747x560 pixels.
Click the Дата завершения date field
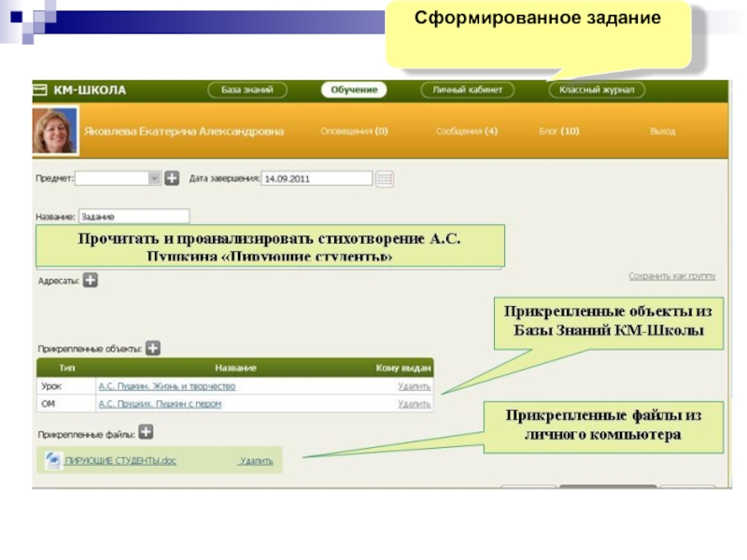(317, 178)
